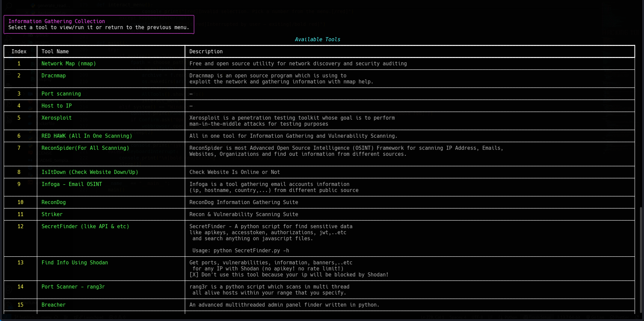The width and height of the screenshot is (644, 321).
Task: Click index number 8 in the IsItDown row
Action: tap(19, 172)
